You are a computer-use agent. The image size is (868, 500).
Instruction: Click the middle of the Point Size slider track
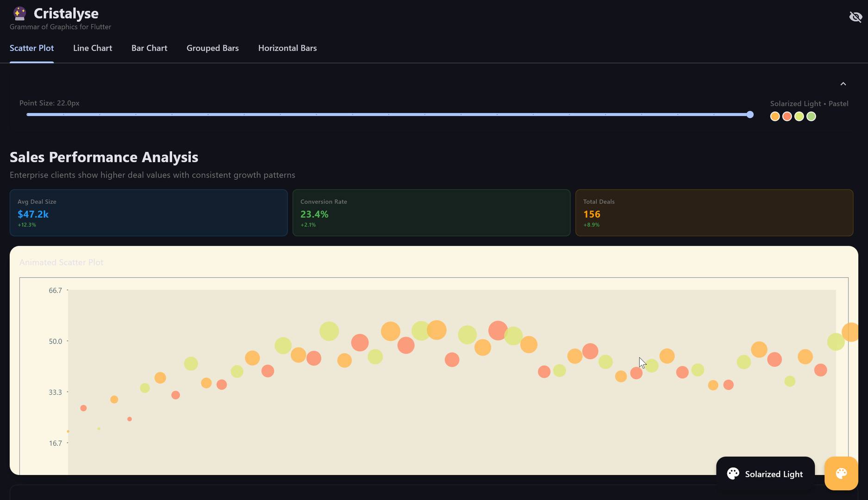(x=388, y=115)
